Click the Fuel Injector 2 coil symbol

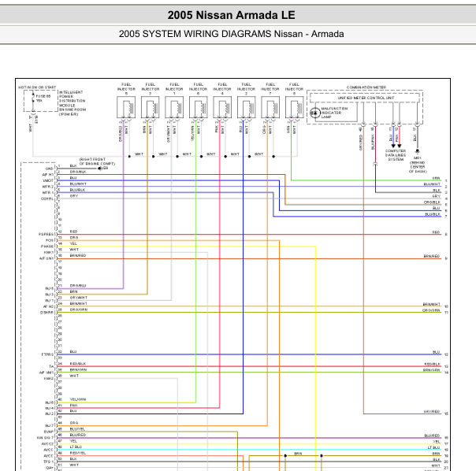246,107
